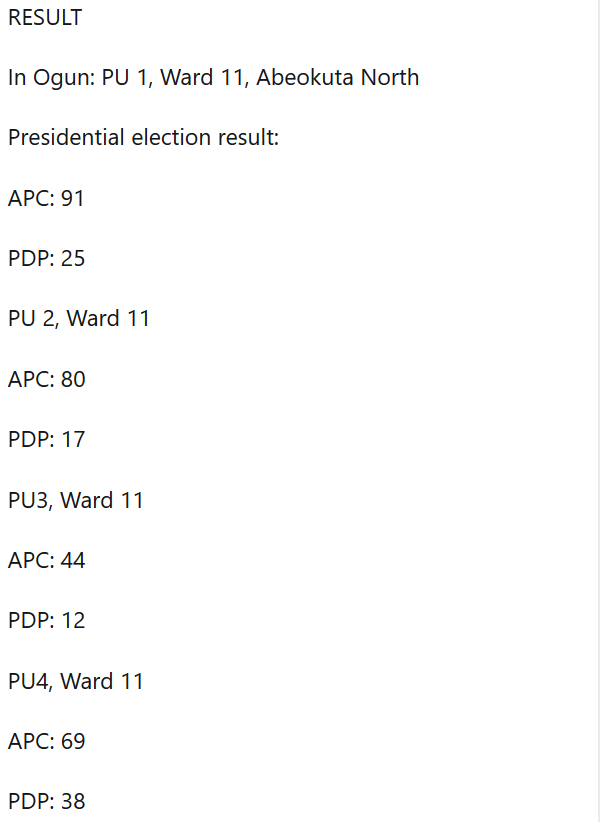Click the 'APC: 91' result line
This screenshot has height=822, width=600.
click(x=46, y=199)
